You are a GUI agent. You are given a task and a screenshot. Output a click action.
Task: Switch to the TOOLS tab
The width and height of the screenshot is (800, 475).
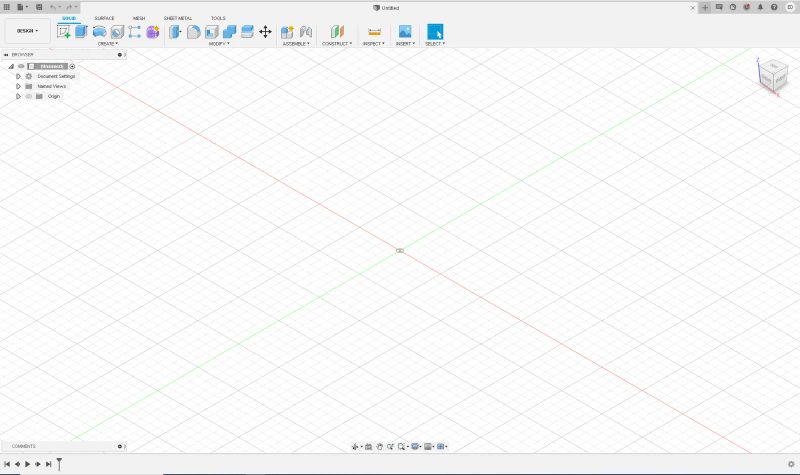(218, 18)
